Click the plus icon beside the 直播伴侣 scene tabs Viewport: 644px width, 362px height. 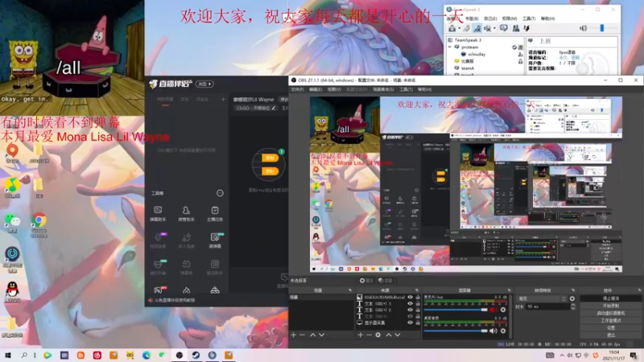point(223,99)
